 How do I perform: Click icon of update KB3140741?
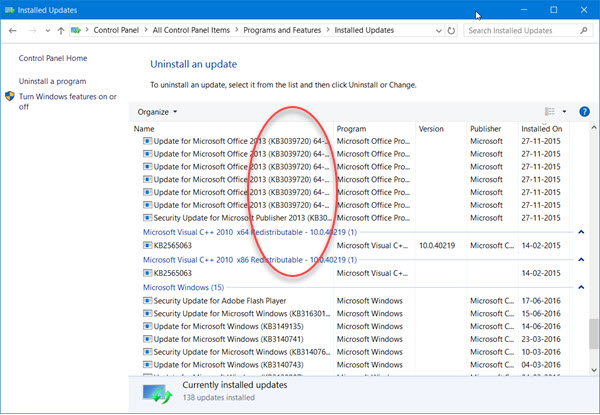coord(147,339)
